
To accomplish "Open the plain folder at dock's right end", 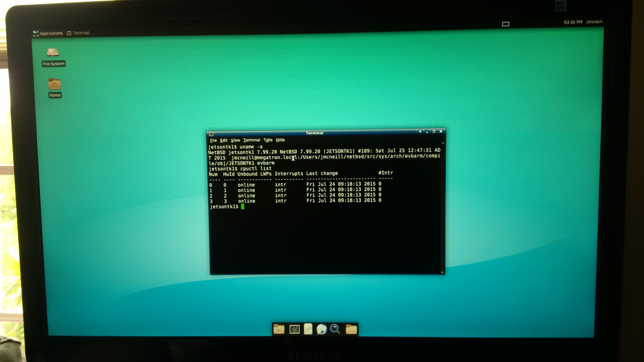I will (351, 330).
